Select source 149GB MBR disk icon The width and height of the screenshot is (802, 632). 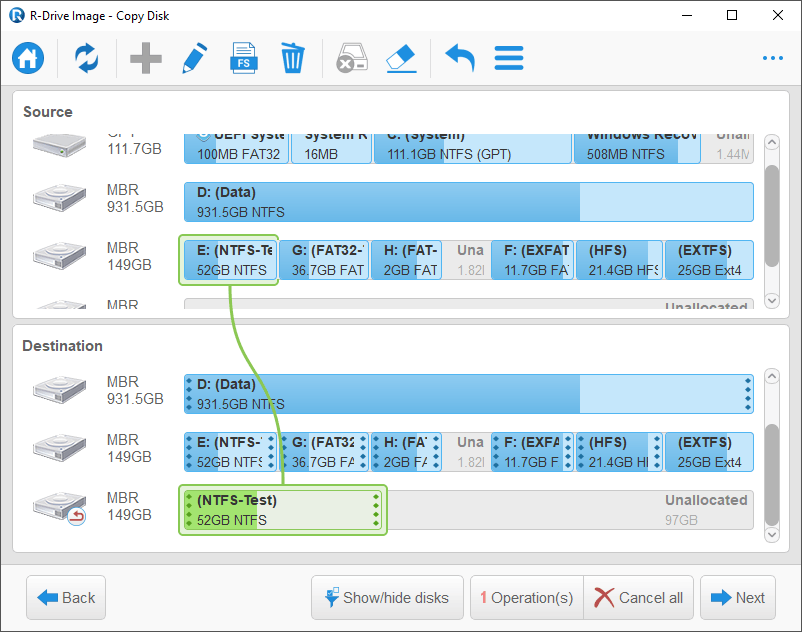click(59, 256)
